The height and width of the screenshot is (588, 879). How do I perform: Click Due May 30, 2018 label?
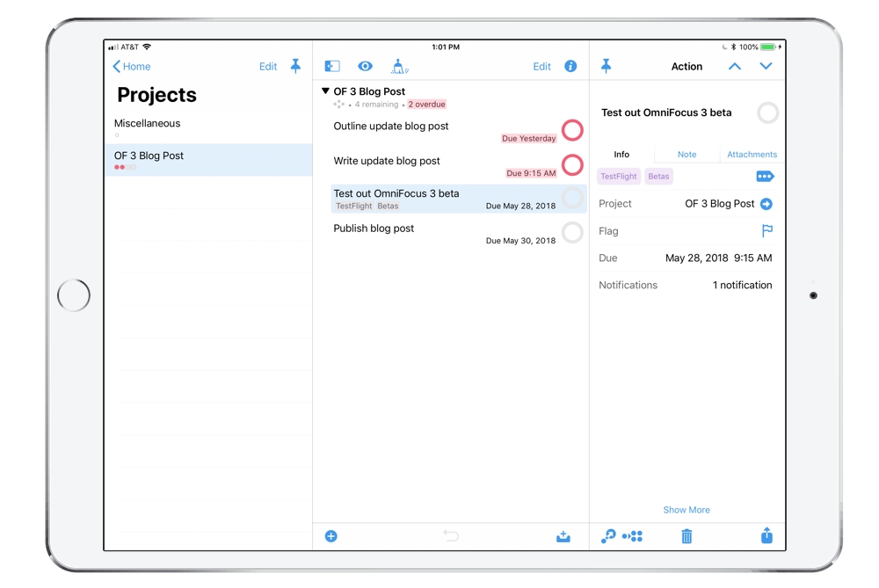point(520,241)
